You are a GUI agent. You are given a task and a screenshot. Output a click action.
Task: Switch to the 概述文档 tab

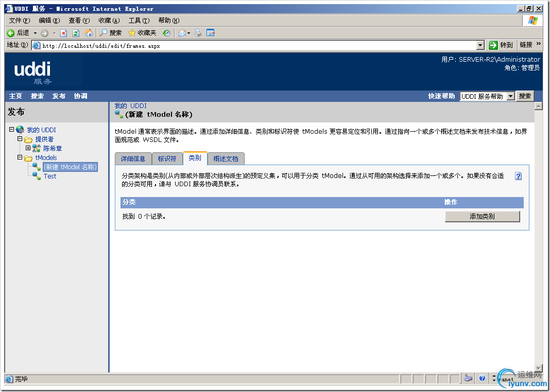(x=226, y=158)
